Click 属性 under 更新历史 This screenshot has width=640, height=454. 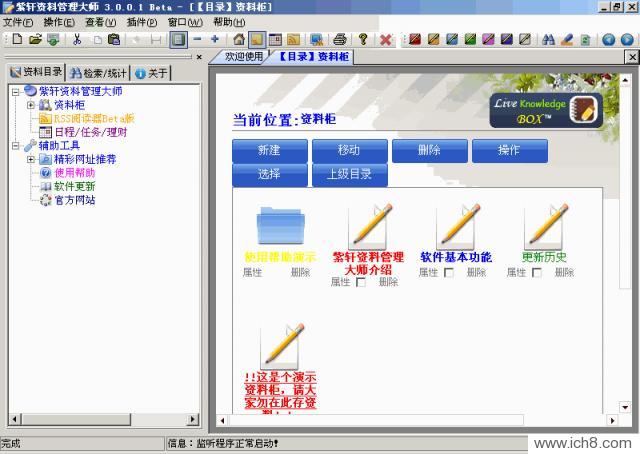coord(516,272)
